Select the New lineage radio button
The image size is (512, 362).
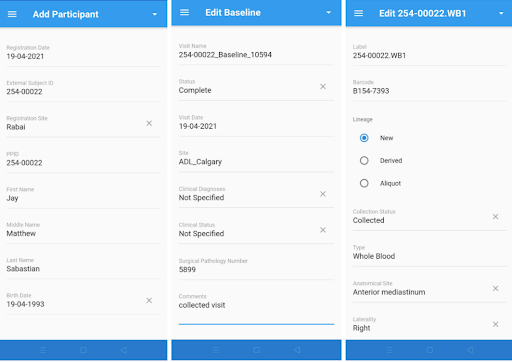pyautogui.click(x=364, y=138)
